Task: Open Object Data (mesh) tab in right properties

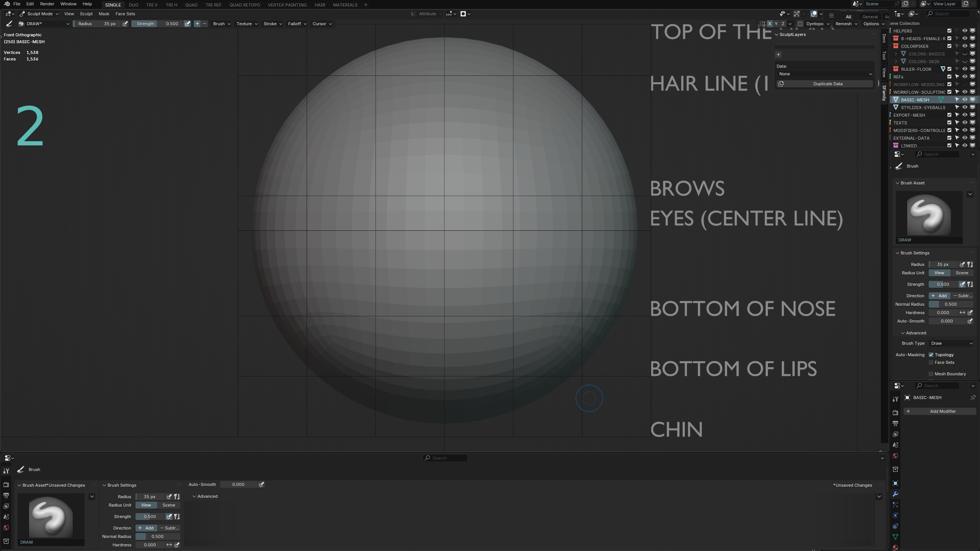Action: (895, 537)
